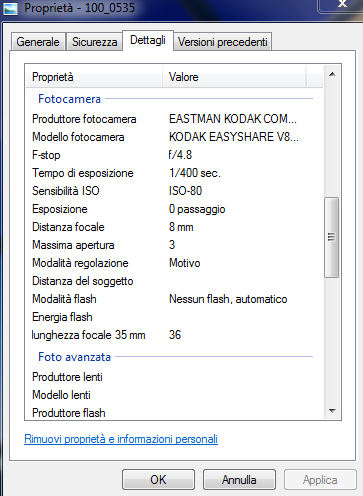363x496 pixels.
Task: Select the Tempo di esposizione row
Action: [x=174, y=173]
